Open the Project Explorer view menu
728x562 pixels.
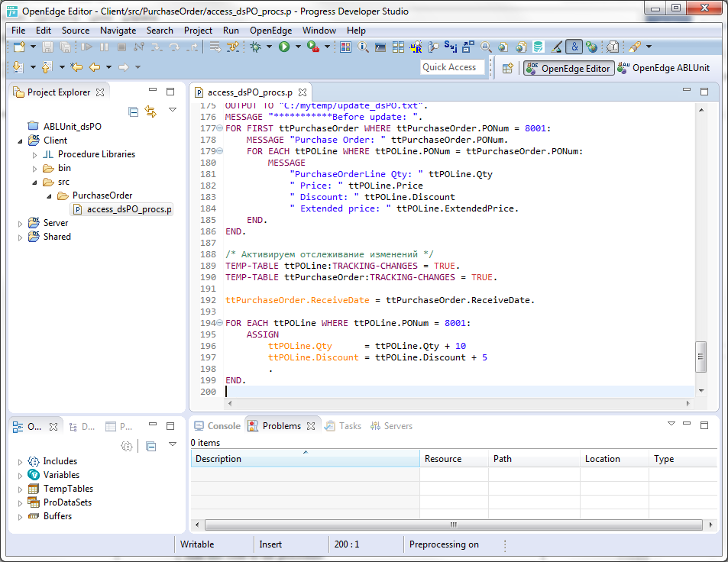(173, 110)
